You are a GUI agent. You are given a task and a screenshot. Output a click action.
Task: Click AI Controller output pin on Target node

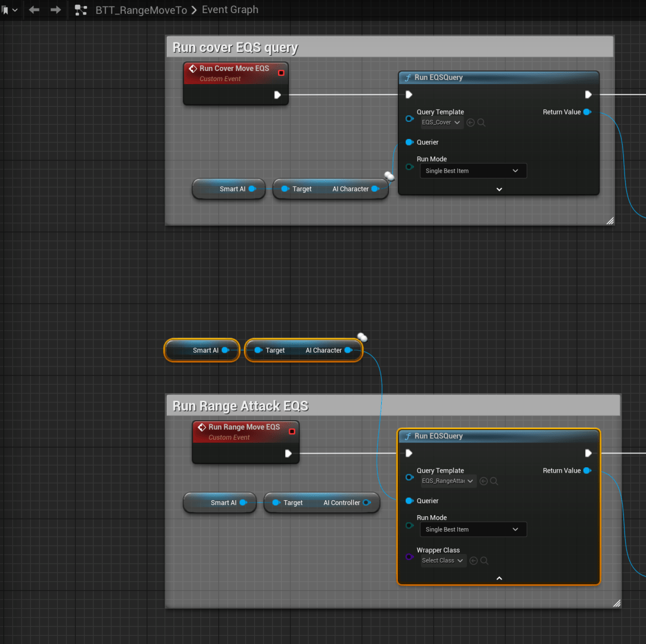pyautogui.click(x=367, y=503)
